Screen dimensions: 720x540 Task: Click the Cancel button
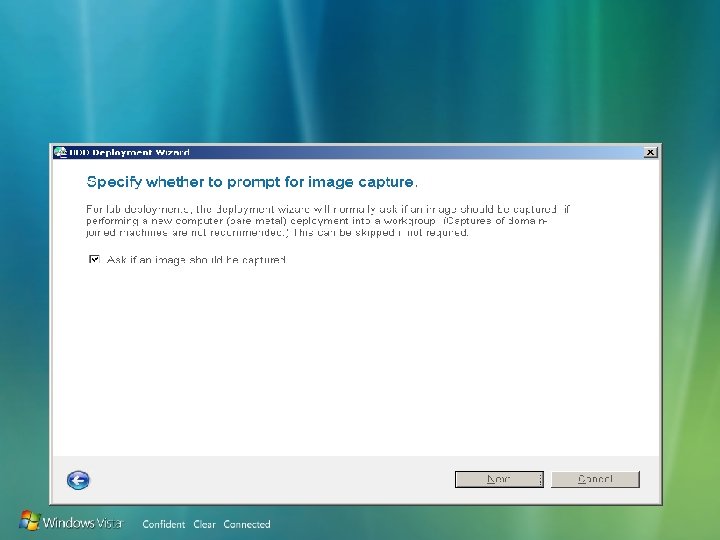tap(595, 479)
